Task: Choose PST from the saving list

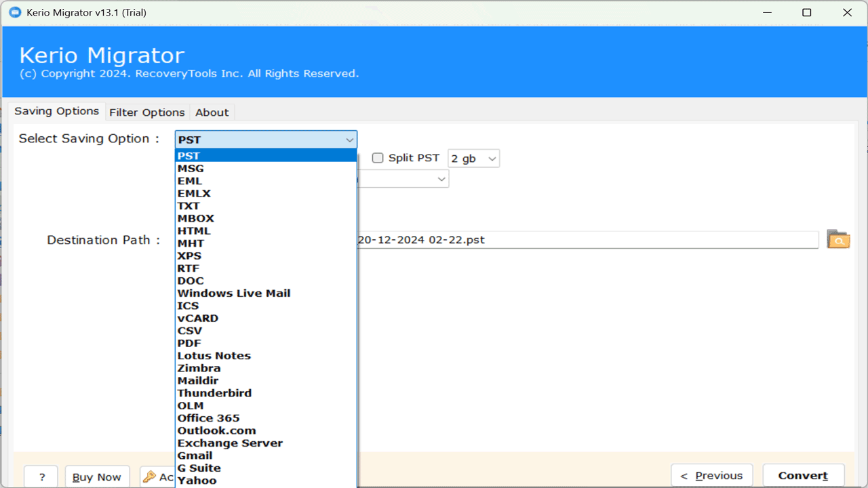Action: click(x=266, y=156)
